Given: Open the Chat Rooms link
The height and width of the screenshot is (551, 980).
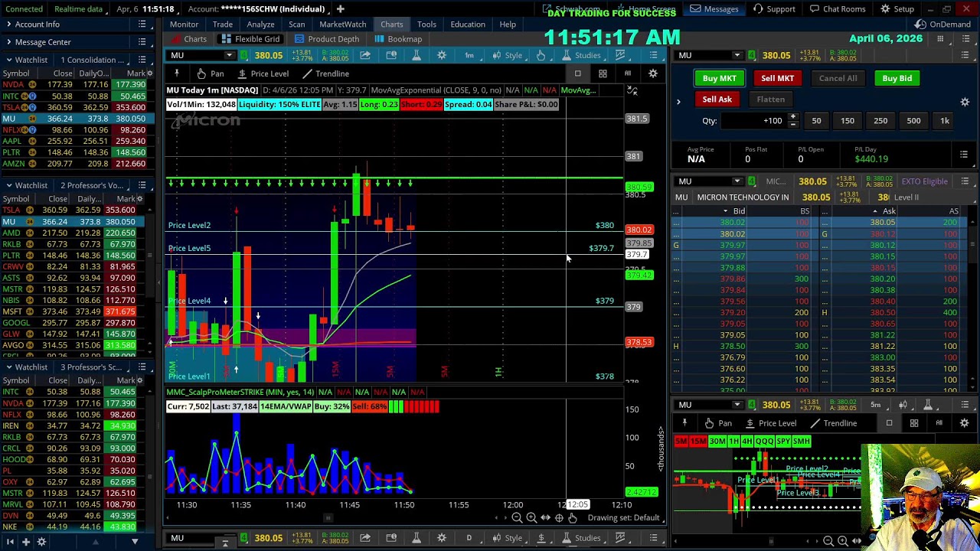Looking at the screenshot, I should pyautogui.click(x=837, y=8).
